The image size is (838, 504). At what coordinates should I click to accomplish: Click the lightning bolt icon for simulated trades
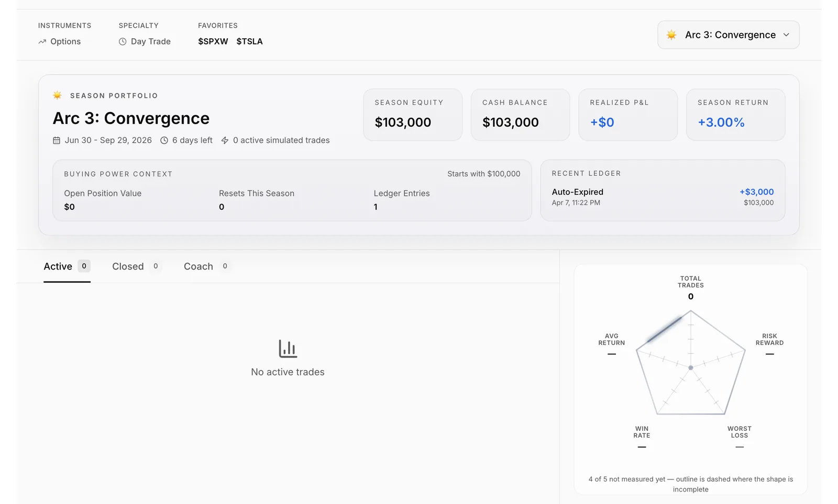[225, 140]
